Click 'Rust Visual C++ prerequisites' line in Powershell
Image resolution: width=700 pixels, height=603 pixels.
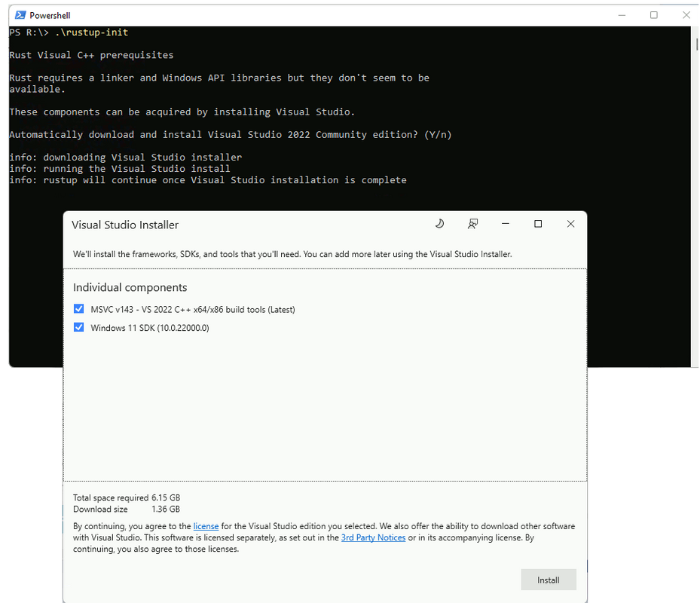(x=91, y=55)
